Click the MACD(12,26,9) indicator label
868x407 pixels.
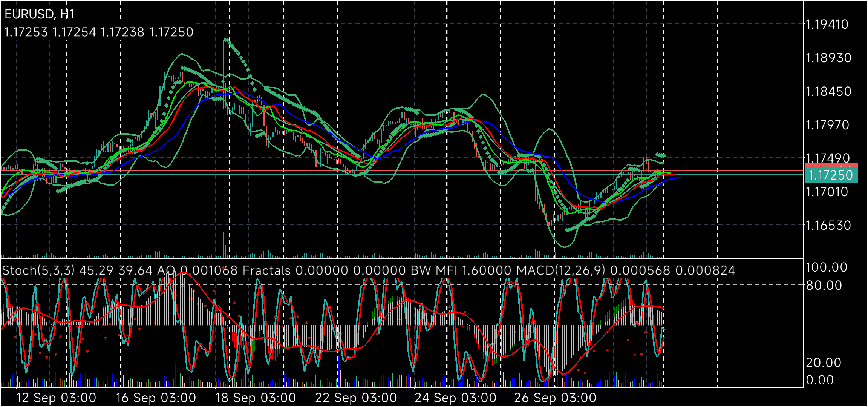coord(561,270)
